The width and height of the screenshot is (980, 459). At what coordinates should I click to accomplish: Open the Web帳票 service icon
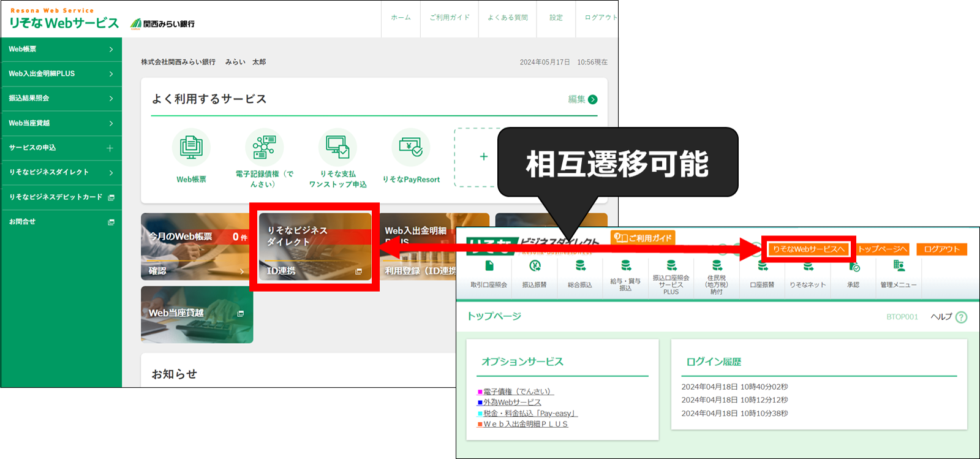191,147
